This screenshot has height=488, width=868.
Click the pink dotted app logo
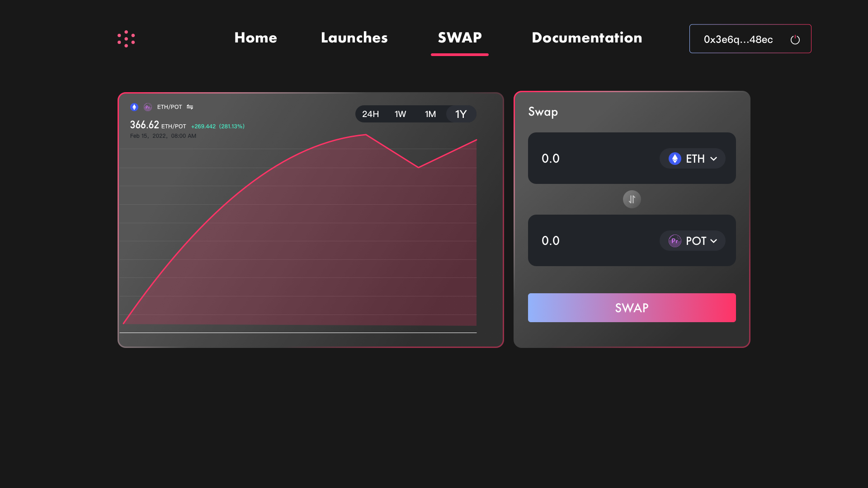point(126,39)
